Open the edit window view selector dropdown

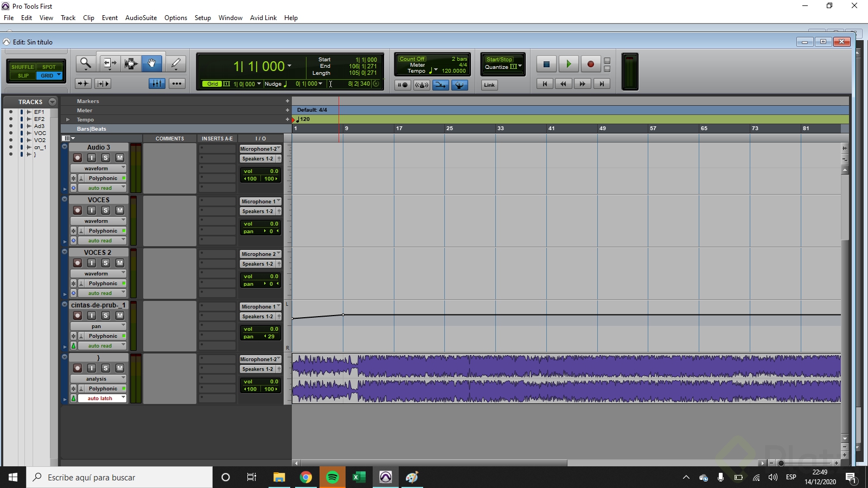(x=68, y=138)
